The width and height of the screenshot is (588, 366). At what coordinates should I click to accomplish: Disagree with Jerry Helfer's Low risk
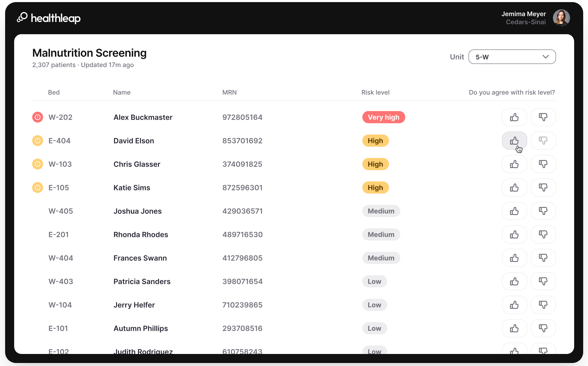click(x=543, y=305)
